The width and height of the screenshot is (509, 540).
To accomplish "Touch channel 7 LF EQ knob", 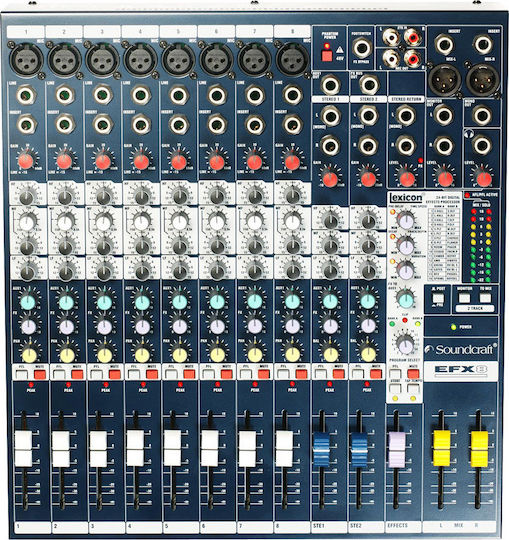I will click(255, 272).
